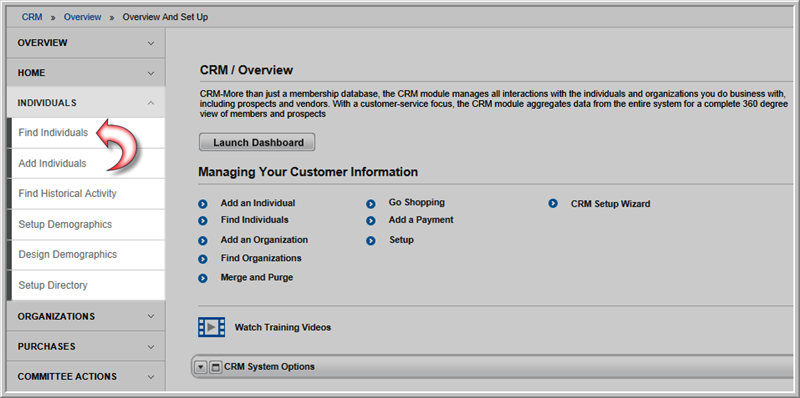This screenshot has height=398, width=800.
Task: Open the Go Shopping link
Action: 417,203
